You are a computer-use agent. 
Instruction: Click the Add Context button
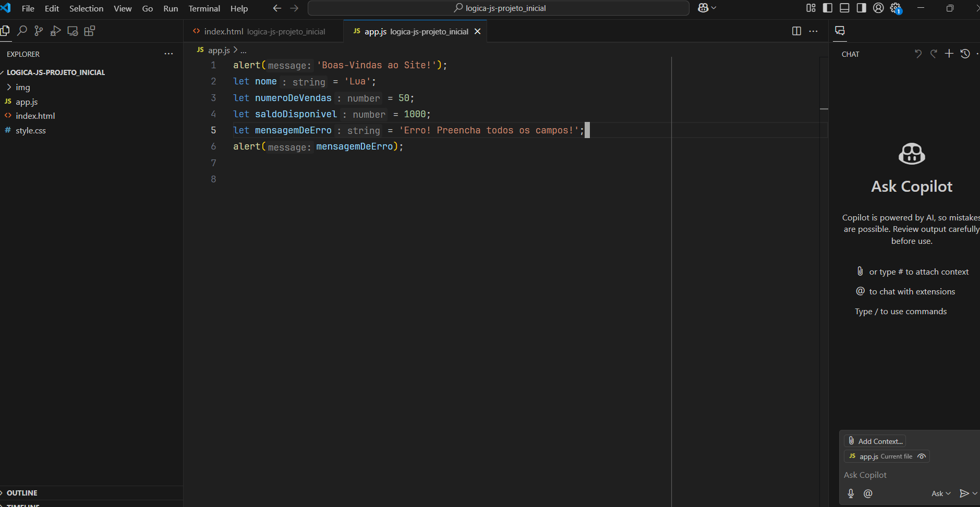click(875, 441)
